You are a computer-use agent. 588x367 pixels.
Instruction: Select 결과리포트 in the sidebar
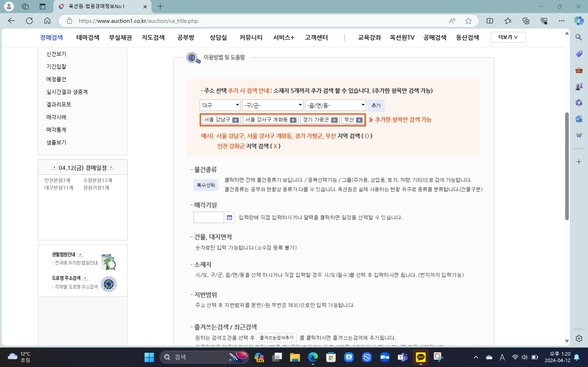[59, 104]
